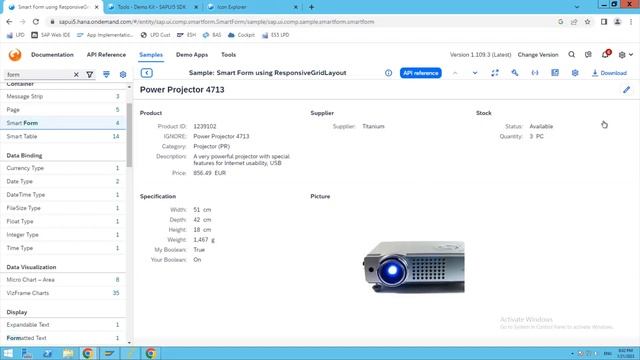Open the API Reference menu item
Viewport: 640px width, 360px height.
point(106,55)
